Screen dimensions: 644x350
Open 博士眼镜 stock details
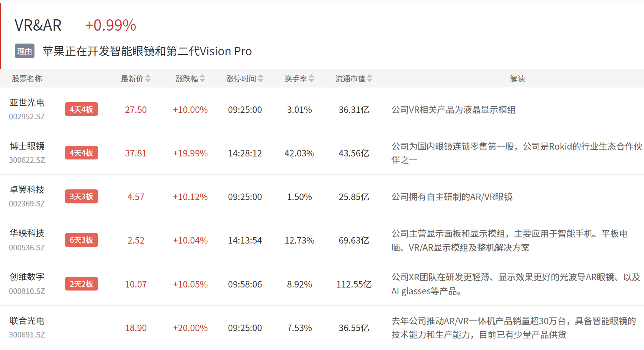click(27, 146)
